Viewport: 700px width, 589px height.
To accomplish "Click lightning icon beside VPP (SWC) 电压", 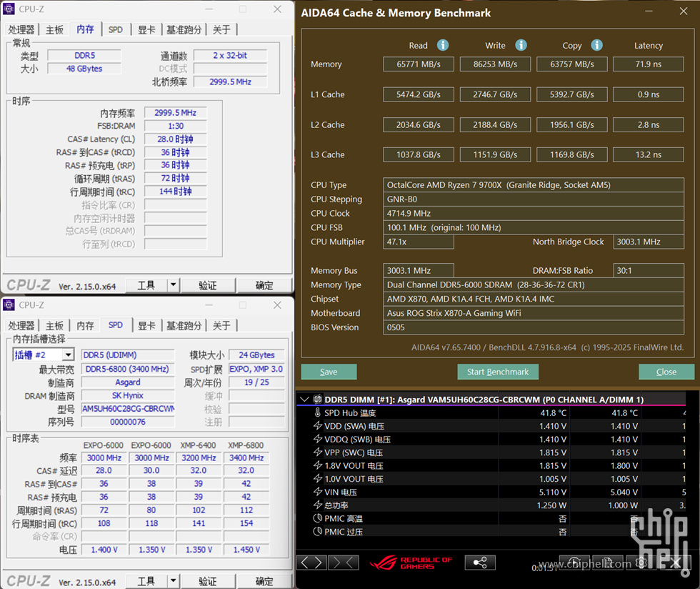I will pos(317,452).
